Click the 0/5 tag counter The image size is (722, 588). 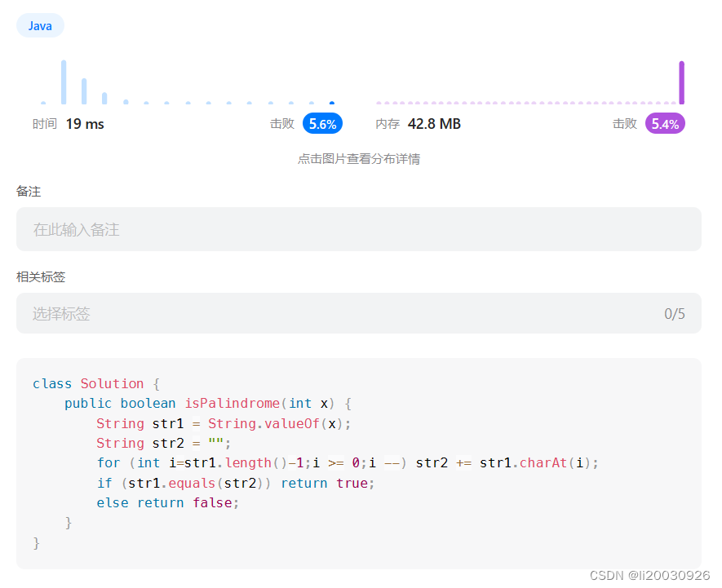(x=674, y=313)
